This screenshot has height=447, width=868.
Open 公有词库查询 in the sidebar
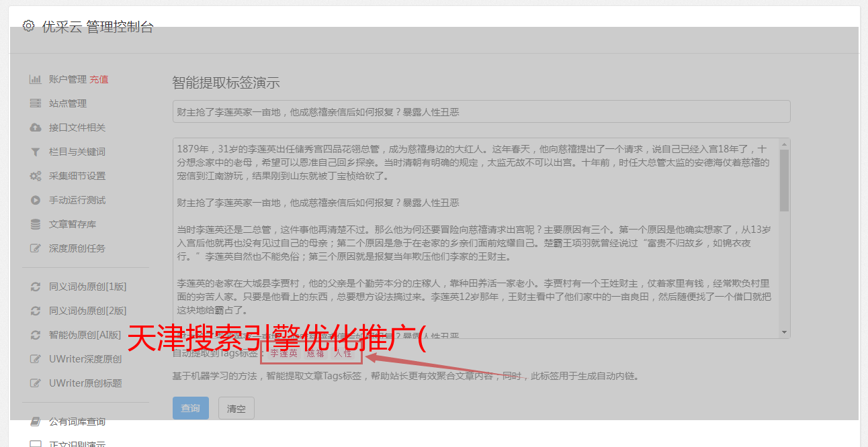coord(77,421)
